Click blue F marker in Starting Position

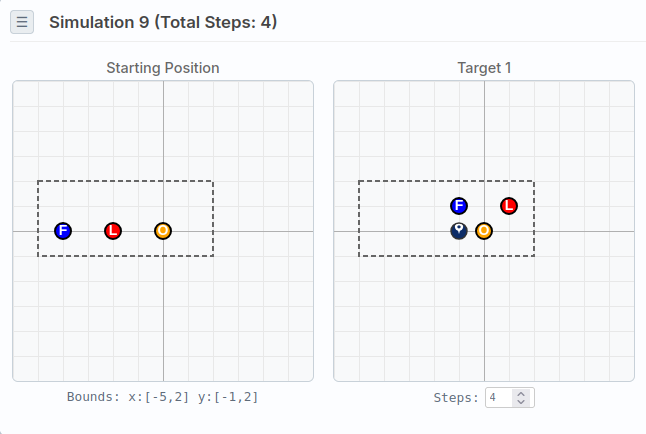tap(63, 231)
